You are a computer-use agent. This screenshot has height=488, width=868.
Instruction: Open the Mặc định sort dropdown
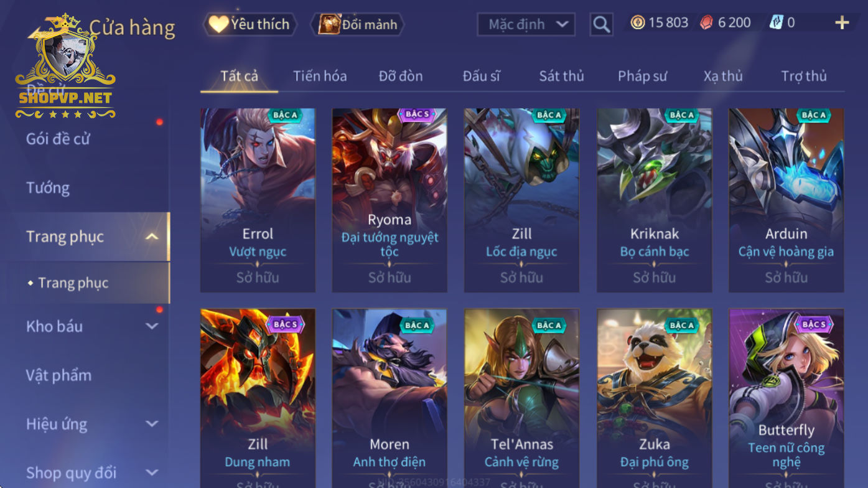526,24
